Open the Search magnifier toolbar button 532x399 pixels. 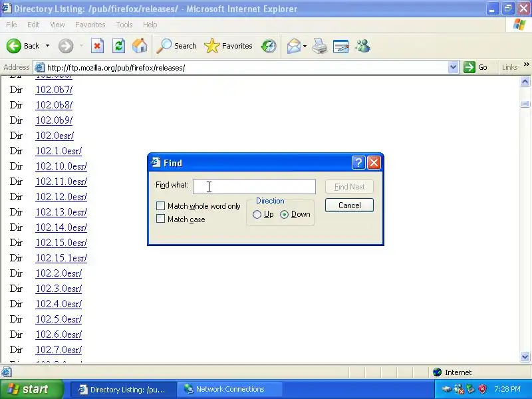coord(176,46)
